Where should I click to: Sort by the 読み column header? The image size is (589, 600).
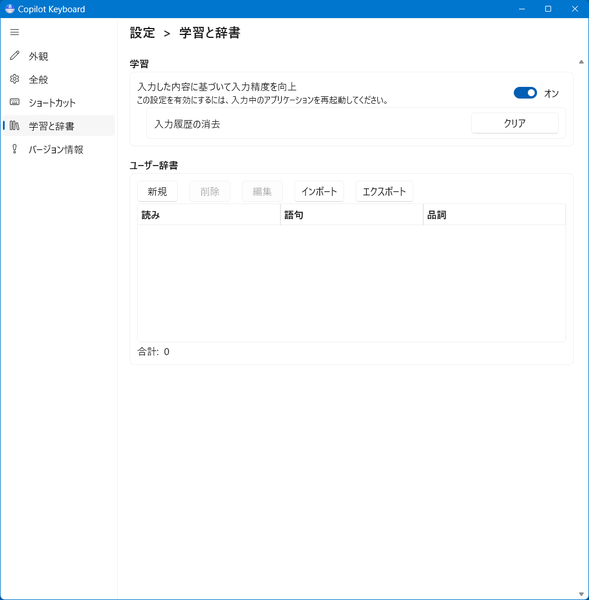coord(209,215)
